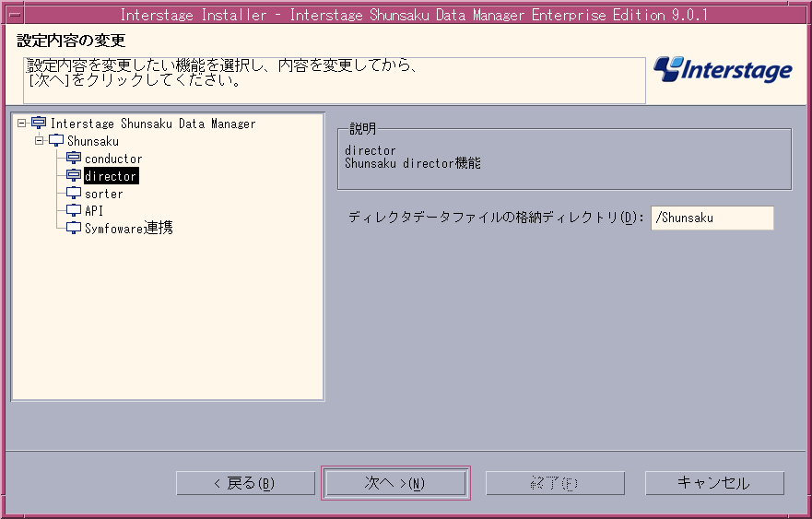This screenshot has height=519, width=812.
Task: Select the Interstage Shunsaku Data Manager label
Action: tap(153, 124)
